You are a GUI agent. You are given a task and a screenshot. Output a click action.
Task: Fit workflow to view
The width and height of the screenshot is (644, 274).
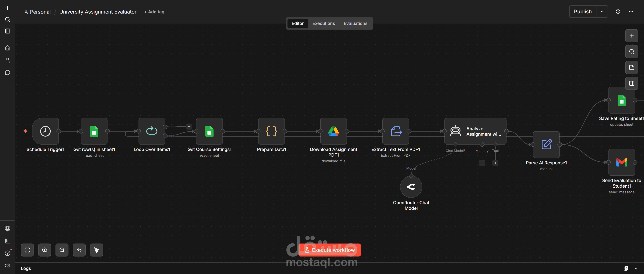(x=27, y=250)
